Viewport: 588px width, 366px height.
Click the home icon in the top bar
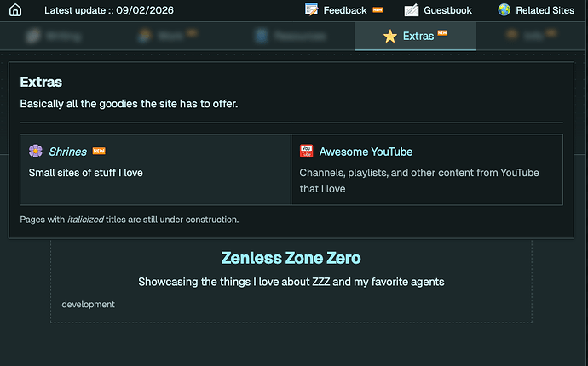click(x=15, y=10)
